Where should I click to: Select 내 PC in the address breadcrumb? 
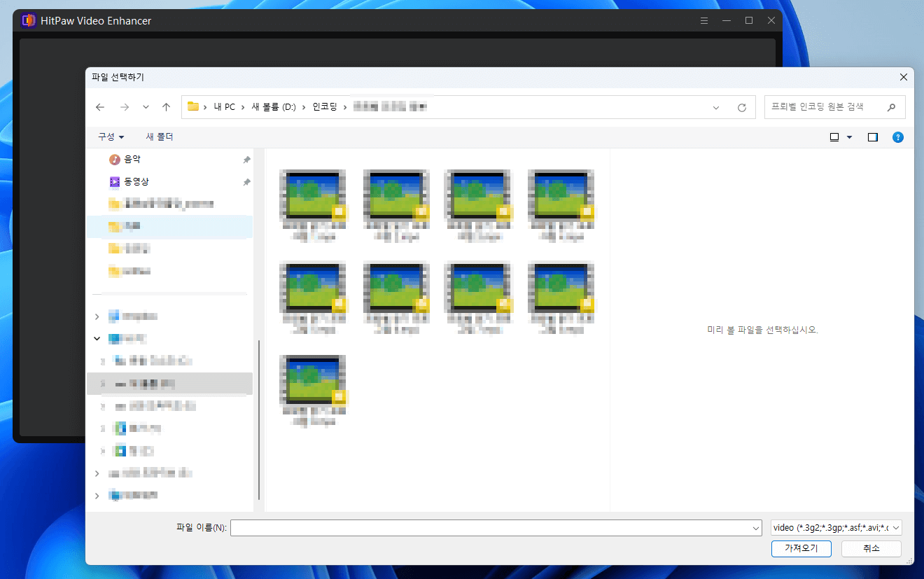(225, 107)
